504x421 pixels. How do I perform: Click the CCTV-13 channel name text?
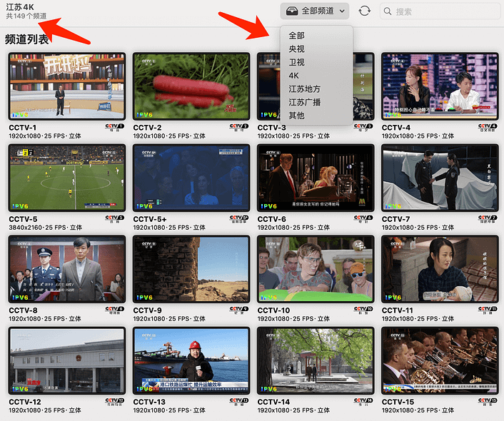[x=149, y=402]
